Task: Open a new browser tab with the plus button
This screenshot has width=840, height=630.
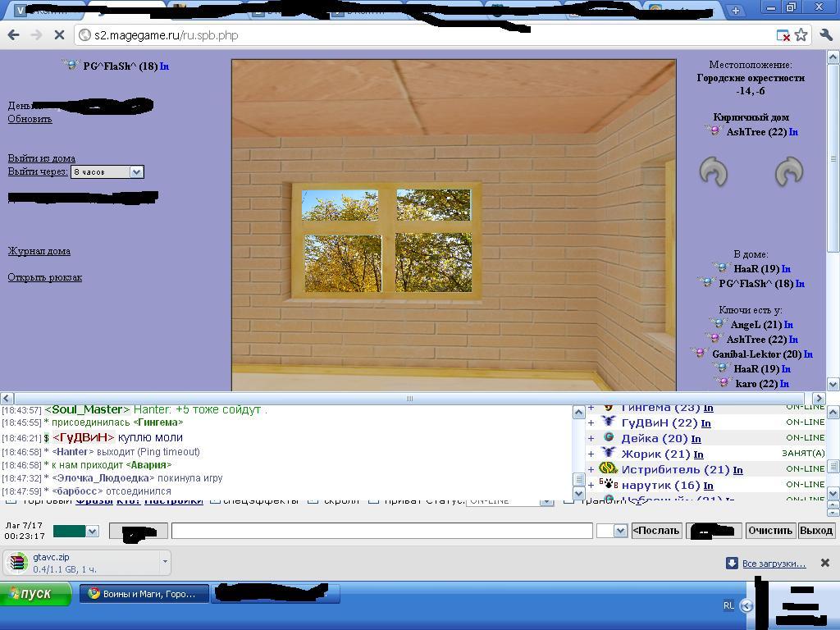Action: [x=736, y=10]
